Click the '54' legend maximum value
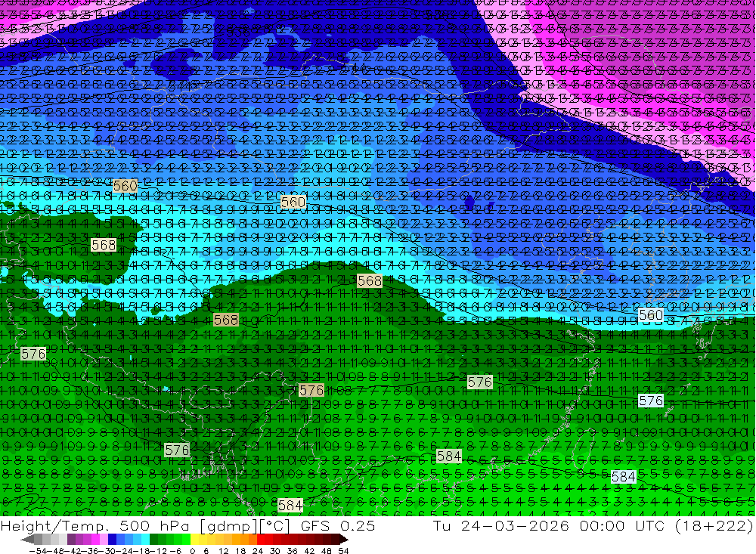Screen dimensions: 756x554 pyautogui.click(x=343, y=551)
